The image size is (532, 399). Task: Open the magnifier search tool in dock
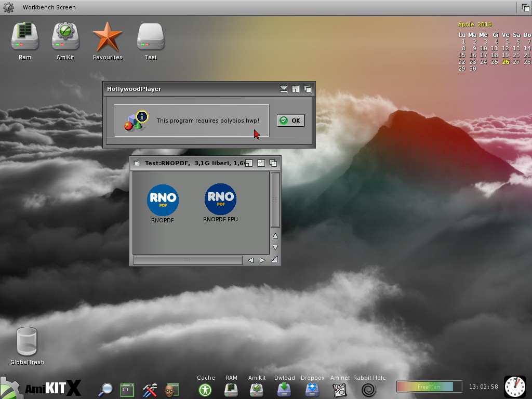click(105, 389)
